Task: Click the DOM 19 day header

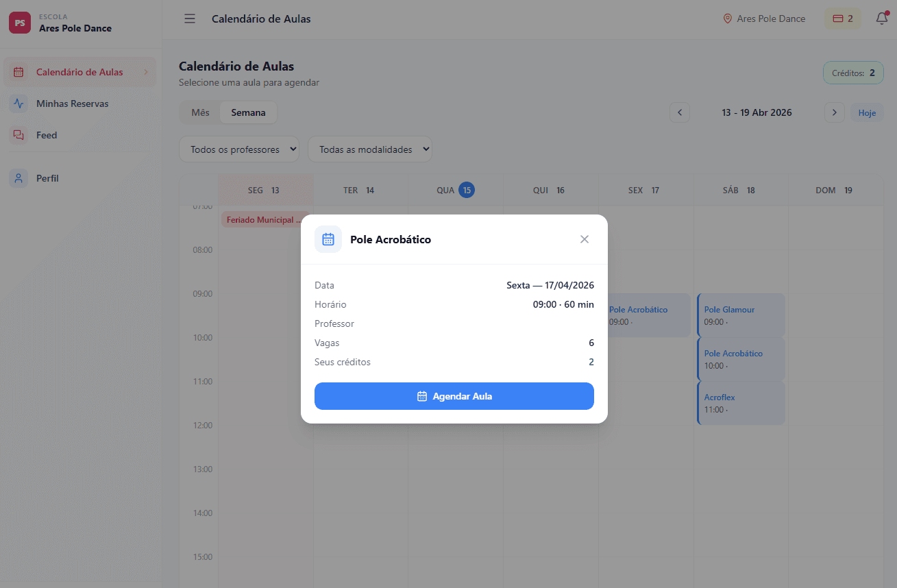Action: 835,190
